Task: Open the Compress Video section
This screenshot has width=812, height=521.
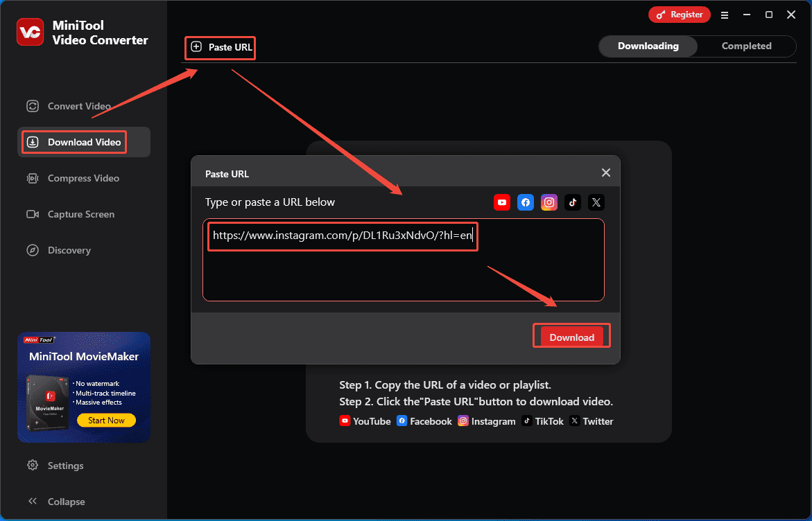Action: click(83, 179)
